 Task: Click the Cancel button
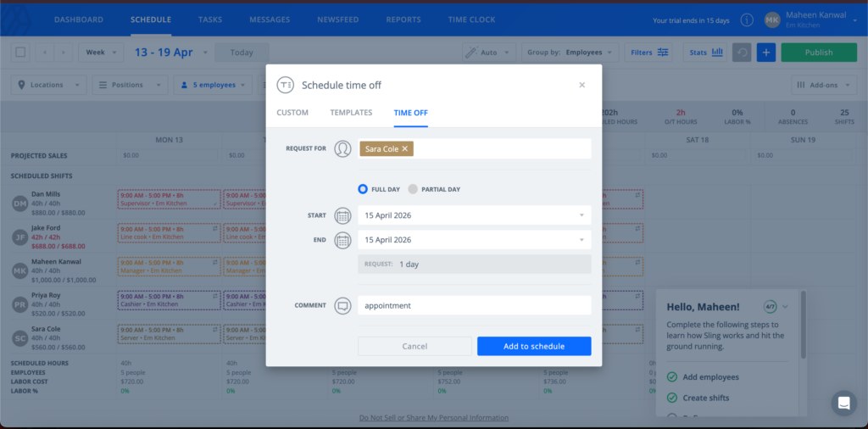(415, 347)
